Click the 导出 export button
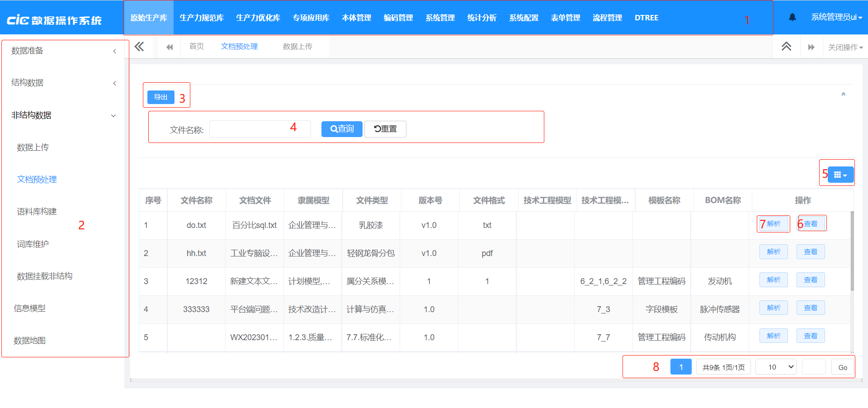The image size is (868, 408). (160, 97)
